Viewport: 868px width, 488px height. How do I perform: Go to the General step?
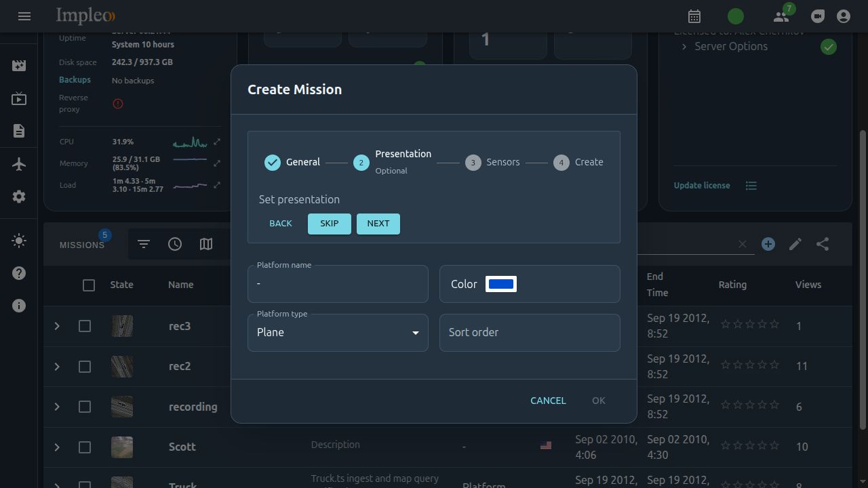point(292,163)
